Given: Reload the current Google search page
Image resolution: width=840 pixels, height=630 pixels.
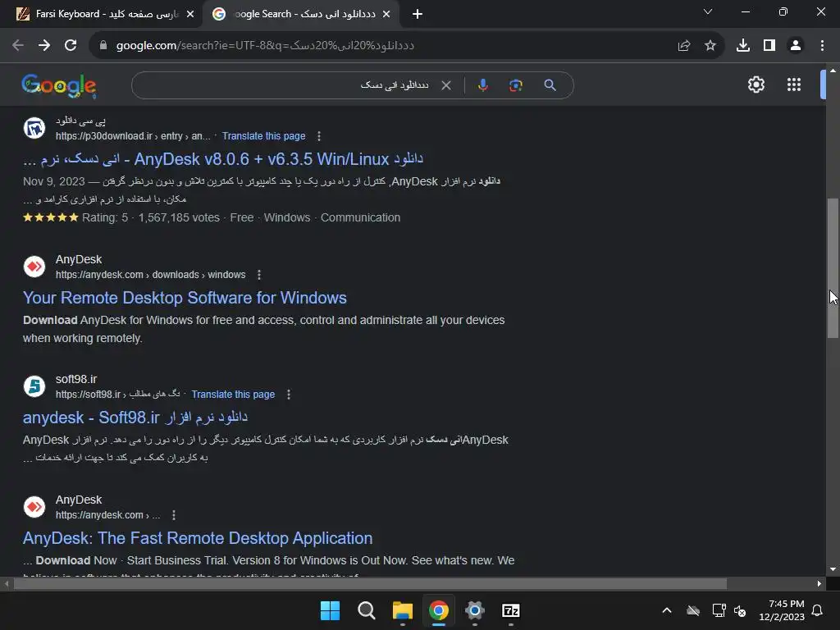Looking at the screenshot, I should point(71,46).
